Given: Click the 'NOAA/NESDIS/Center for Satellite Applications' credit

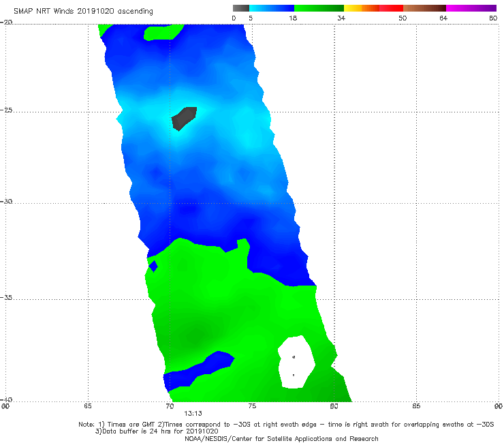Looking at the screenshot, I should [x=281, y=438].
